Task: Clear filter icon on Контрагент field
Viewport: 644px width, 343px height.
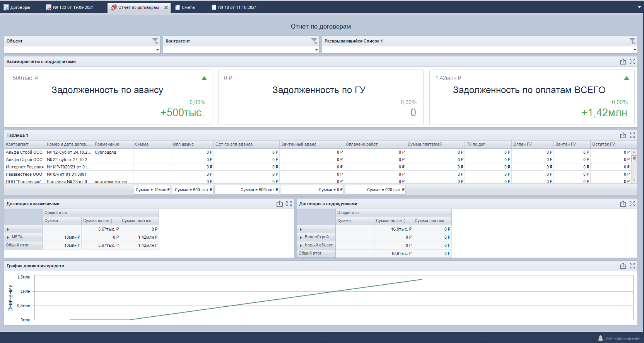Action: (314, 41)
